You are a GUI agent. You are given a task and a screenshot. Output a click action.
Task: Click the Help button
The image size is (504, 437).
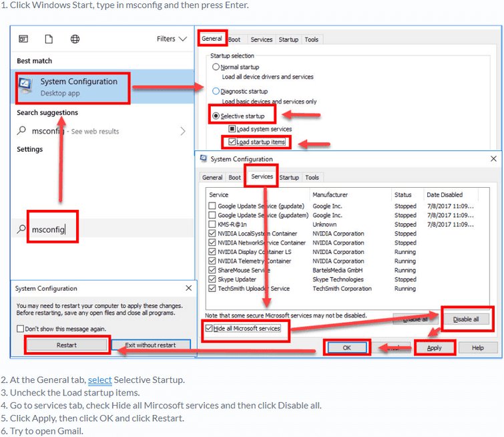(x=478, y=348)
